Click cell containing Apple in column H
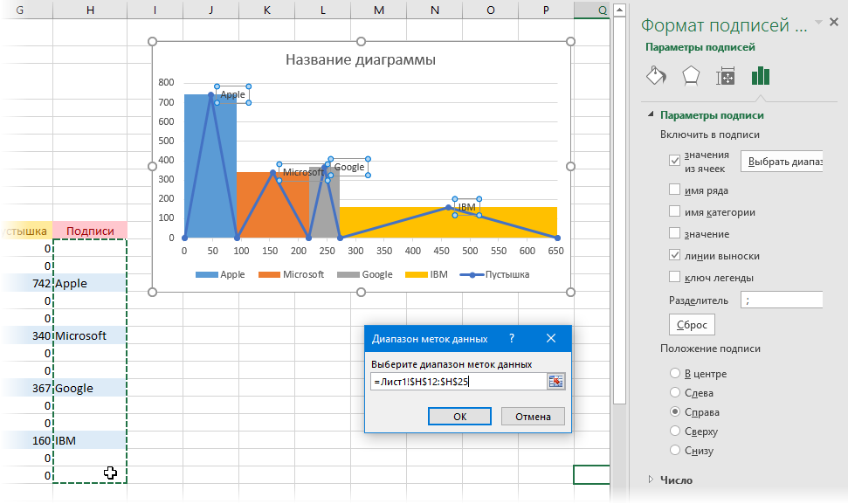This screenshot has height=504, width=848. 90,283
